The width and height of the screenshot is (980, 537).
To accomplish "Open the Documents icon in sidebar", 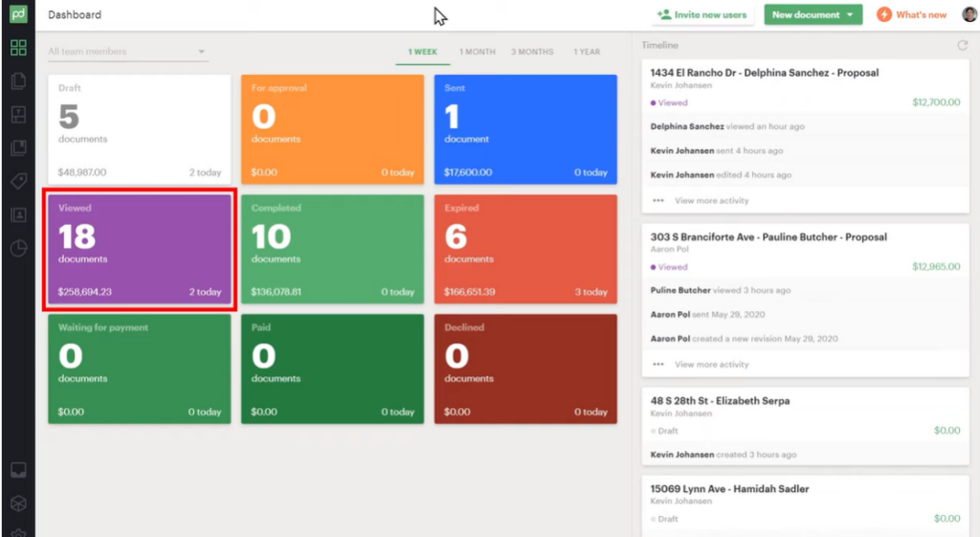I will point(19,80).
